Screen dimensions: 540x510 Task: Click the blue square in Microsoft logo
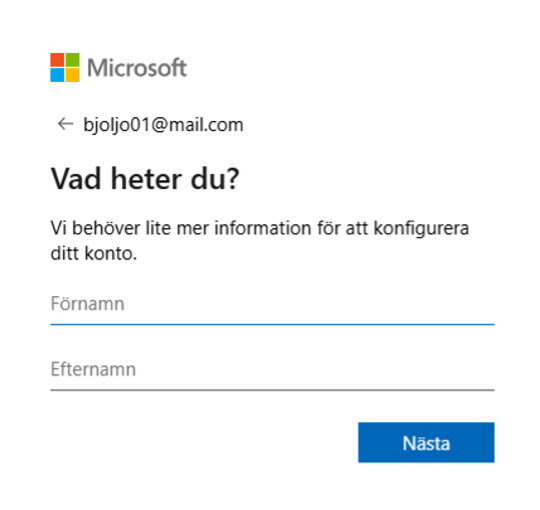coord(57,75)
